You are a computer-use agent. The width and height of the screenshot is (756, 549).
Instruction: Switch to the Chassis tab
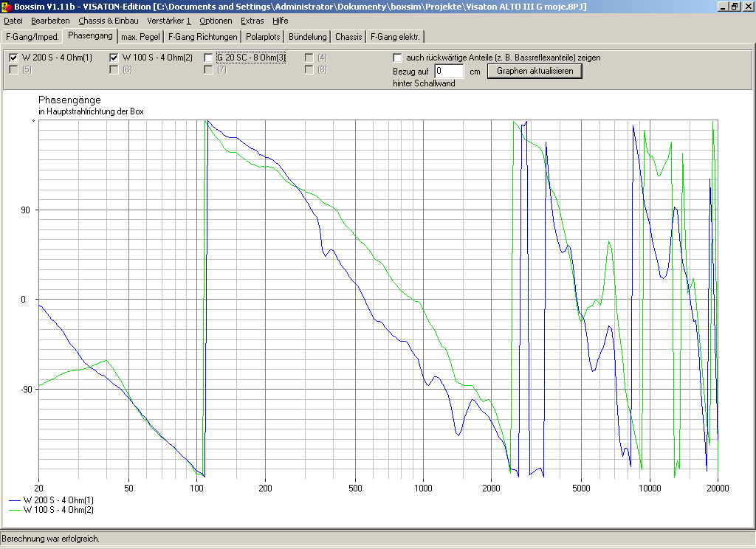[348, 37]
